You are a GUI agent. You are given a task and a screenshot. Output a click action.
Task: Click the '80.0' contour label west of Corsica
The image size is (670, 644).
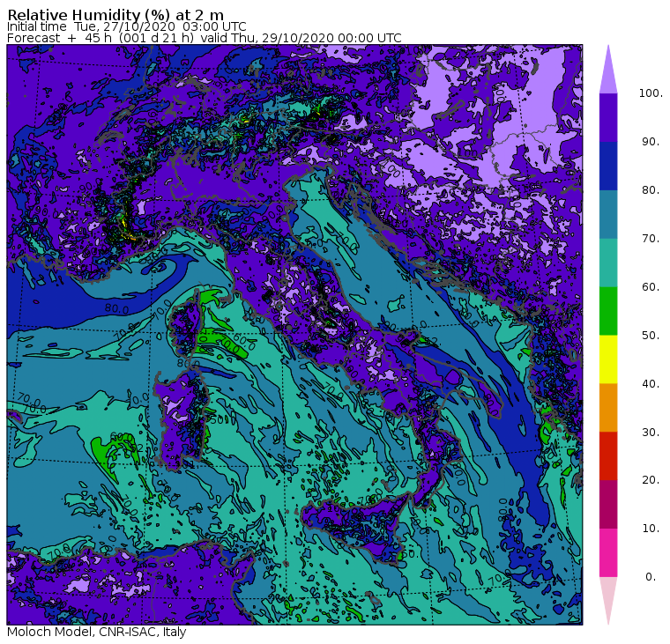116,308
